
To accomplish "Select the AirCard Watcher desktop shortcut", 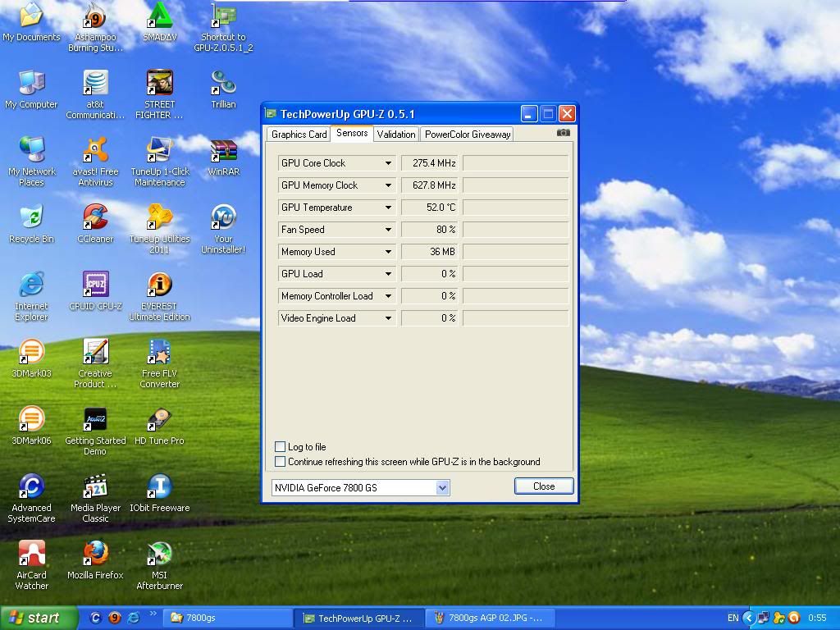I will (31, 567).
